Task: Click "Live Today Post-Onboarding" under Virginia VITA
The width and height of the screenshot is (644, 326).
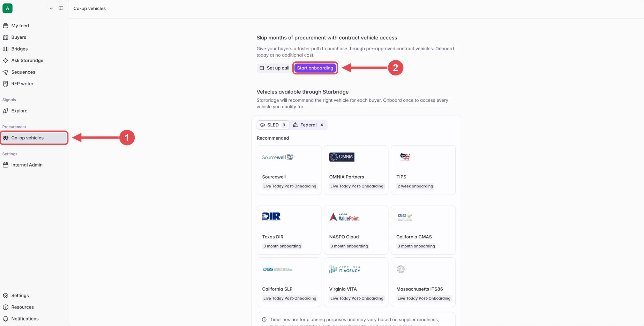Action: 357,298
